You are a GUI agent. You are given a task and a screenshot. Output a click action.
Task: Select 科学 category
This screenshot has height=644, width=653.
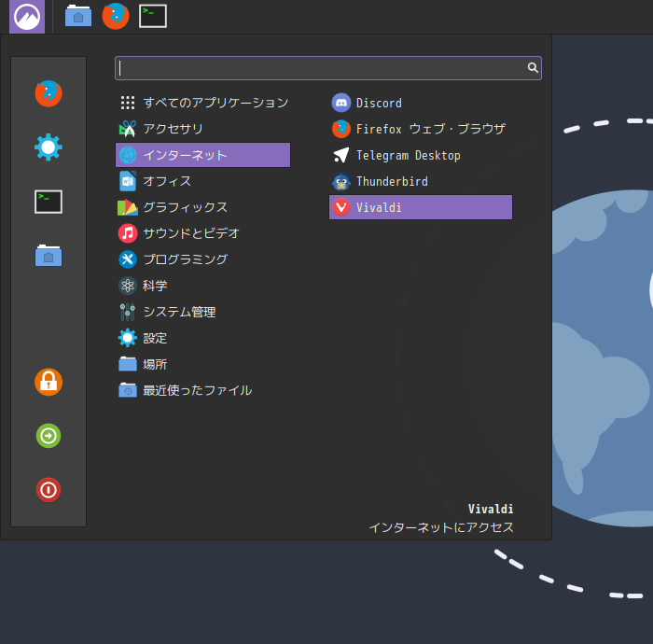[202, 286]
